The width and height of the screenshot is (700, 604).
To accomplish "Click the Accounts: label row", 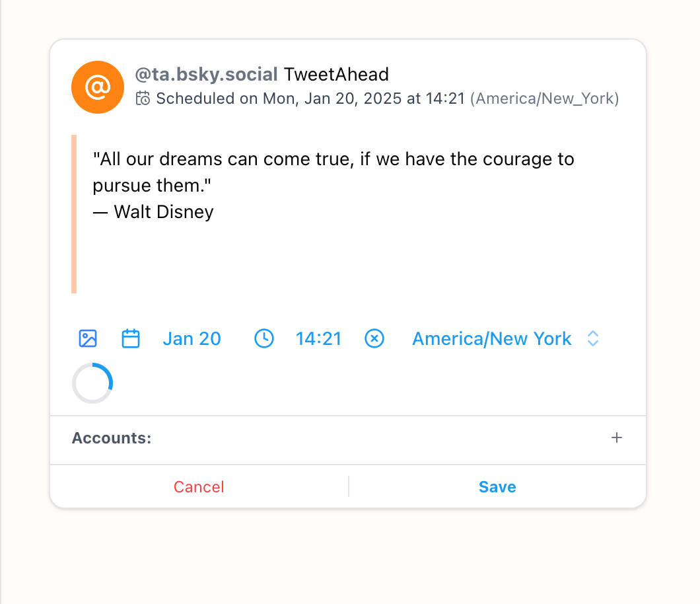I will [112, 438].
